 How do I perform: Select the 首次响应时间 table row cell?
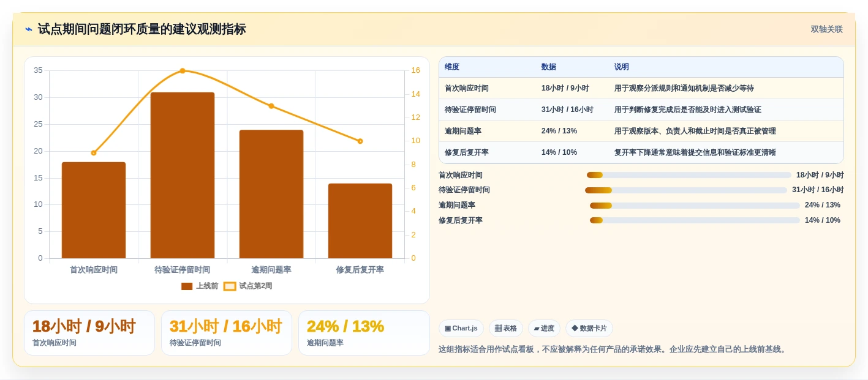point(467,88)
